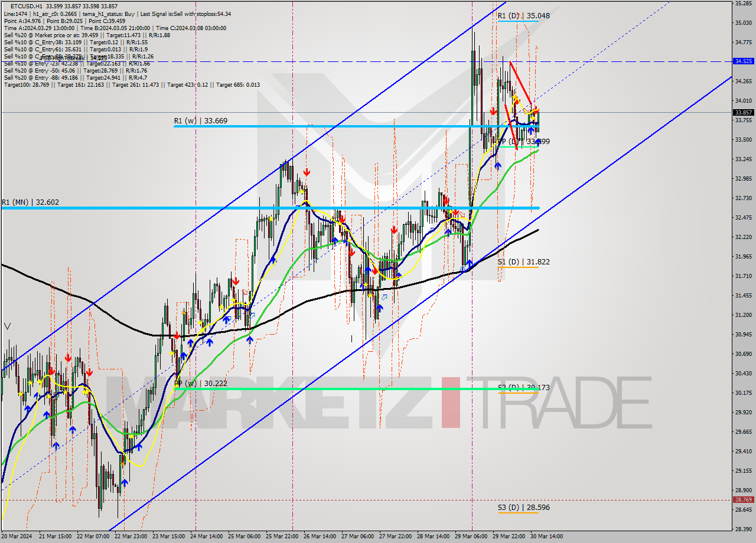Click the 26 Mar 14:00 time label
Screen dimensions: 756x543
coord(321,537)
